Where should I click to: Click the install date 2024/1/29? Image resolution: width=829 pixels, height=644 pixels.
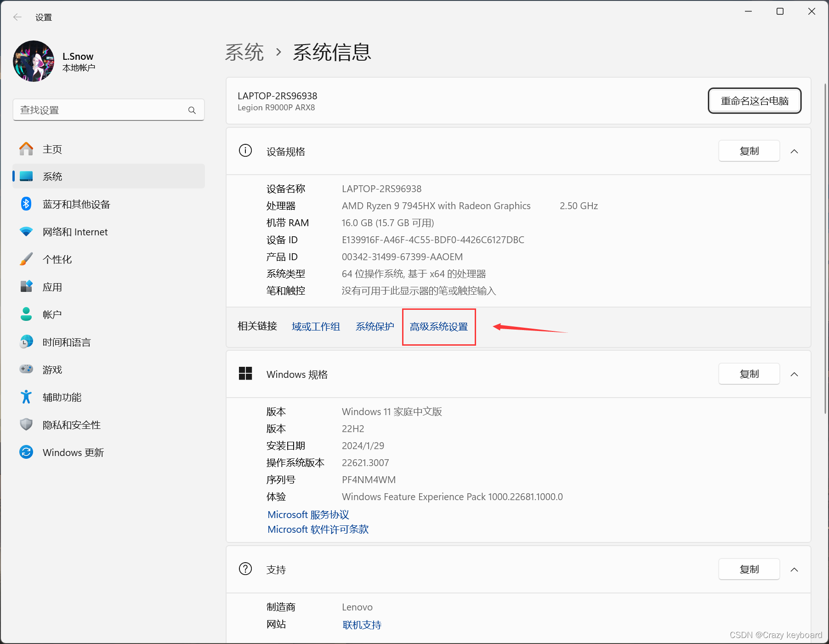tap(363, 445)
